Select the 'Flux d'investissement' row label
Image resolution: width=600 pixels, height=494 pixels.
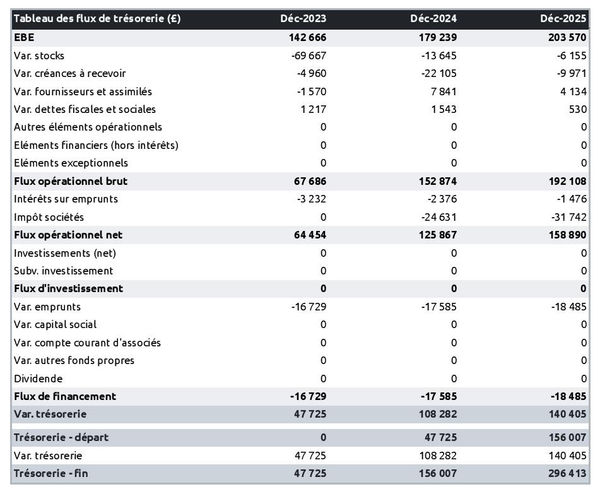tap(67, 289)
